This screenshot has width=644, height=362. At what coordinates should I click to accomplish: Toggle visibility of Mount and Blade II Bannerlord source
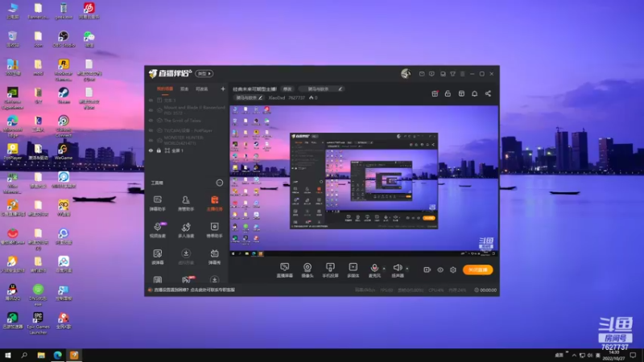(151, 110)
